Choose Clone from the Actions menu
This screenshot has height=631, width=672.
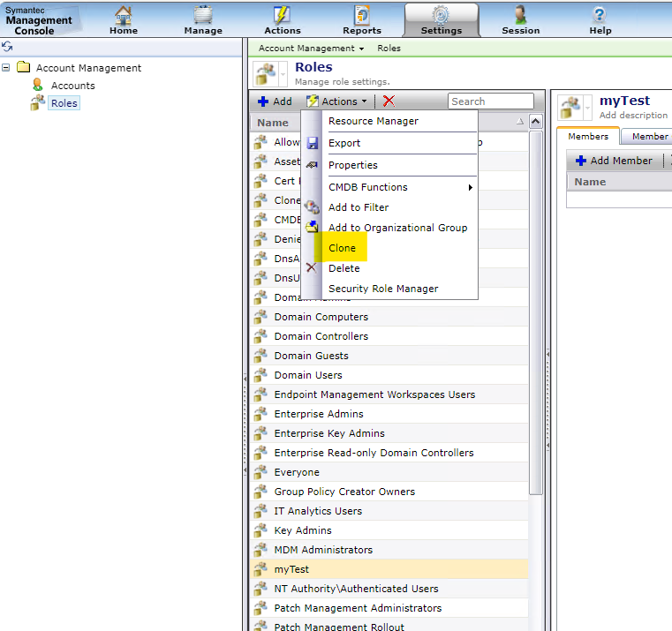pyautogui.click(x=343, y=248)
